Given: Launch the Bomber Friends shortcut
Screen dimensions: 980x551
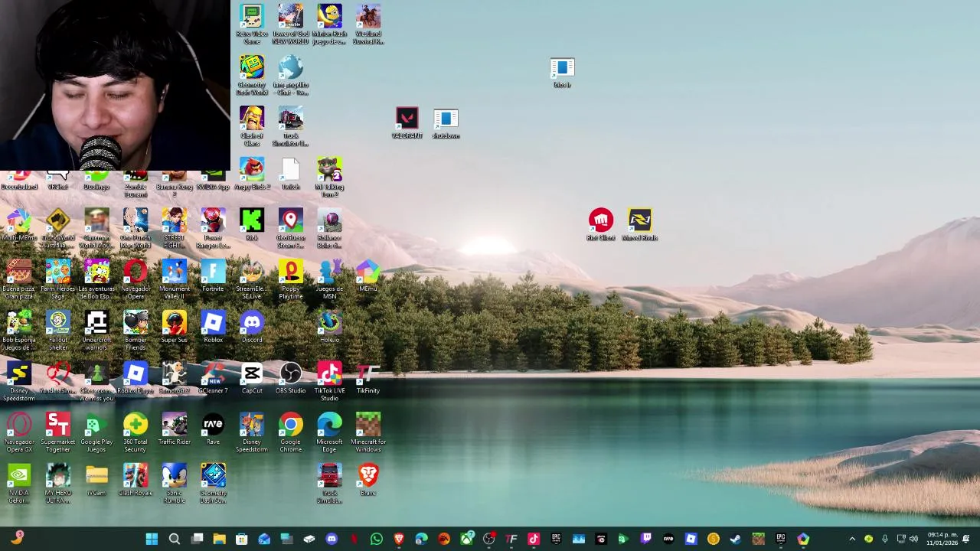Looking at the screenshot, I should point(136,331).
